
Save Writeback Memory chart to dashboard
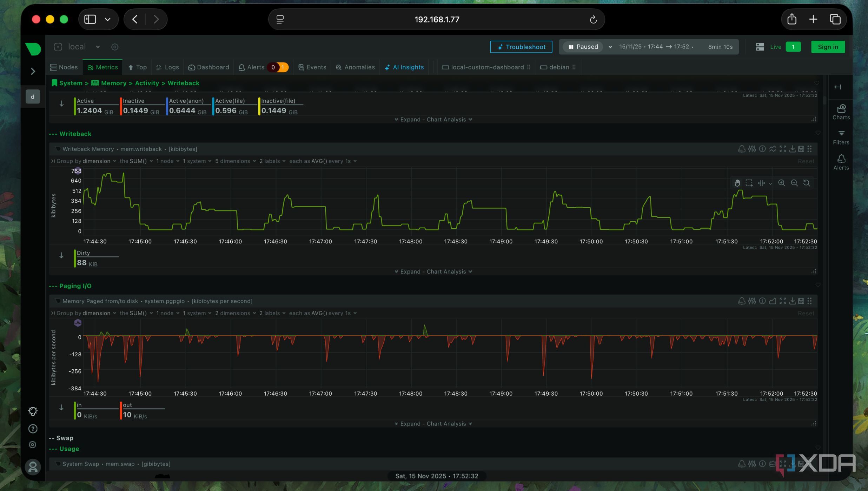point(801,149)
